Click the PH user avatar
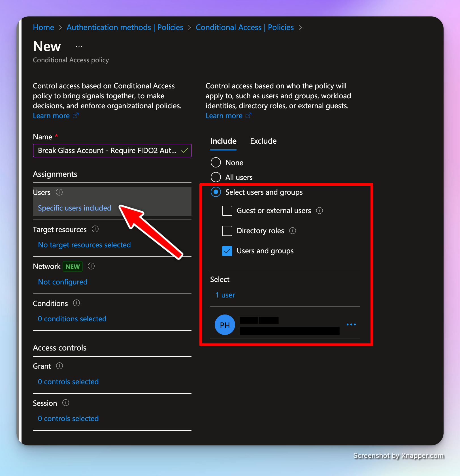This screenshot has height=476, width=460. (225, 325)
